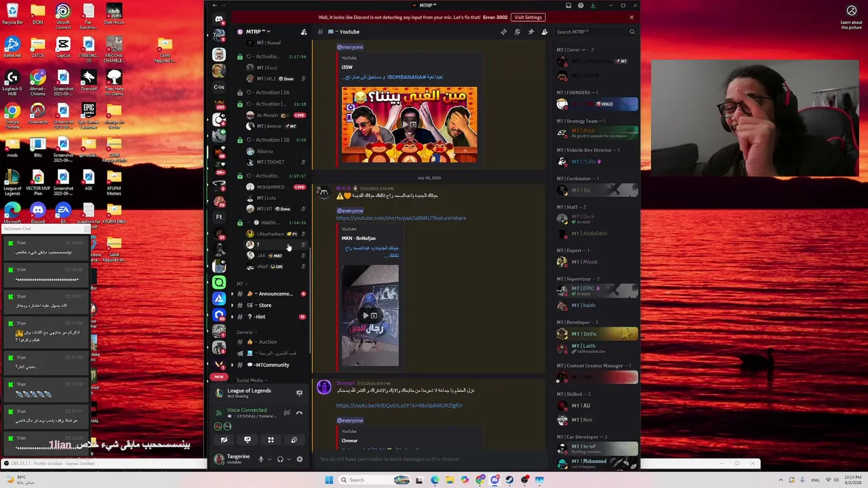Screen dimensions: 868x488
Task: Dismiss the mic error banner
Action: 631,18
